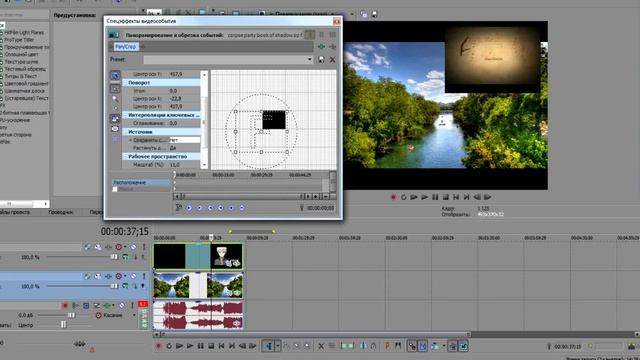Mute the second video track
Screen dimensions: 640x360
[133, 276]
